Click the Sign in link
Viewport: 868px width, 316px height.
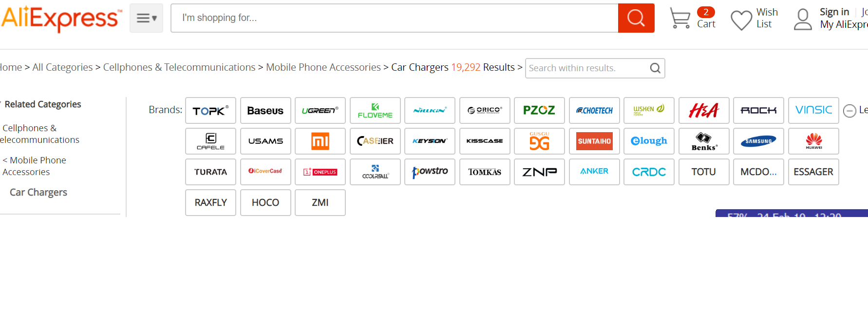pyautogui.click(x=834, y=12)
